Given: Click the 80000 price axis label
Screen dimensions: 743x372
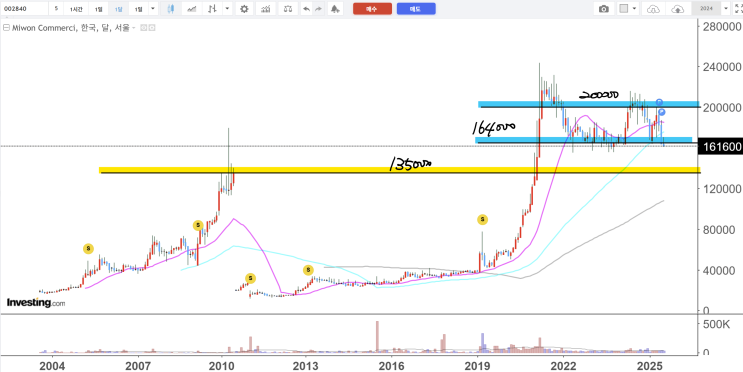Looking at the screenshot, I should (x=718, y=230).
